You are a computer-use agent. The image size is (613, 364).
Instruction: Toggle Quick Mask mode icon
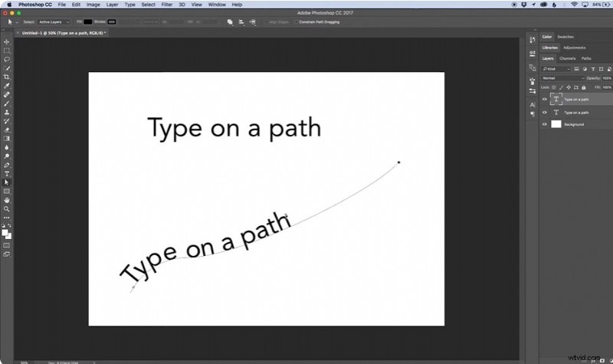click(7, 245)
